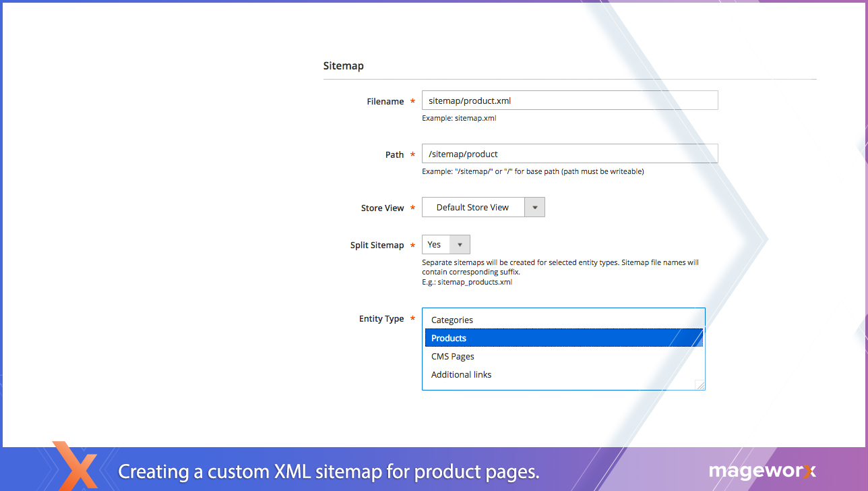Click the Filename field label
The image size is (868, 491).
(385, 101)
